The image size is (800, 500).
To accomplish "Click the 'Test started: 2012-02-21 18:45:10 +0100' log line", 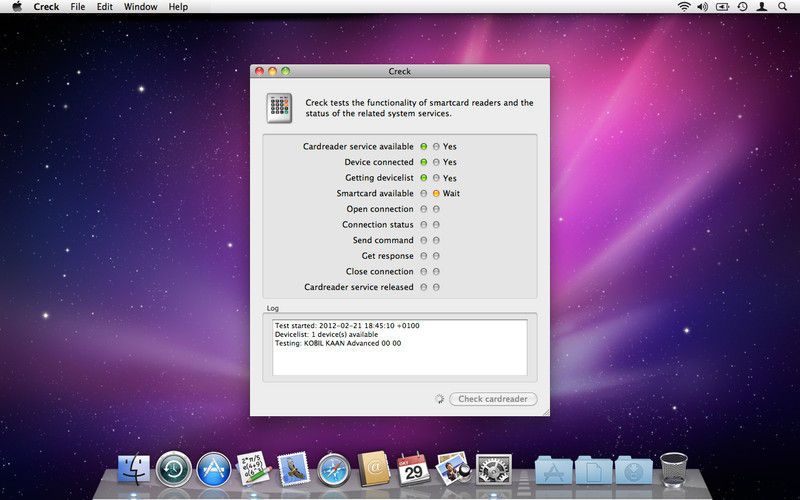I will coord(347,326).
